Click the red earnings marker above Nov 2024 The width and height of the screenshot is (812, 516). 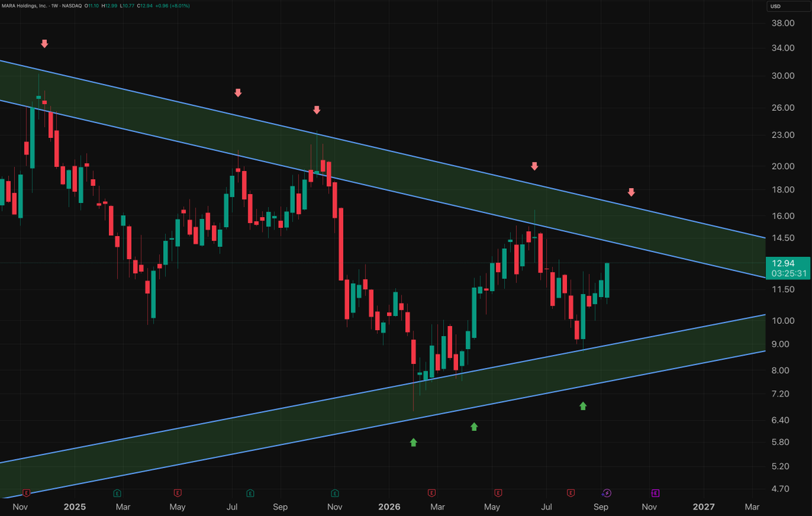pos(27,493)
